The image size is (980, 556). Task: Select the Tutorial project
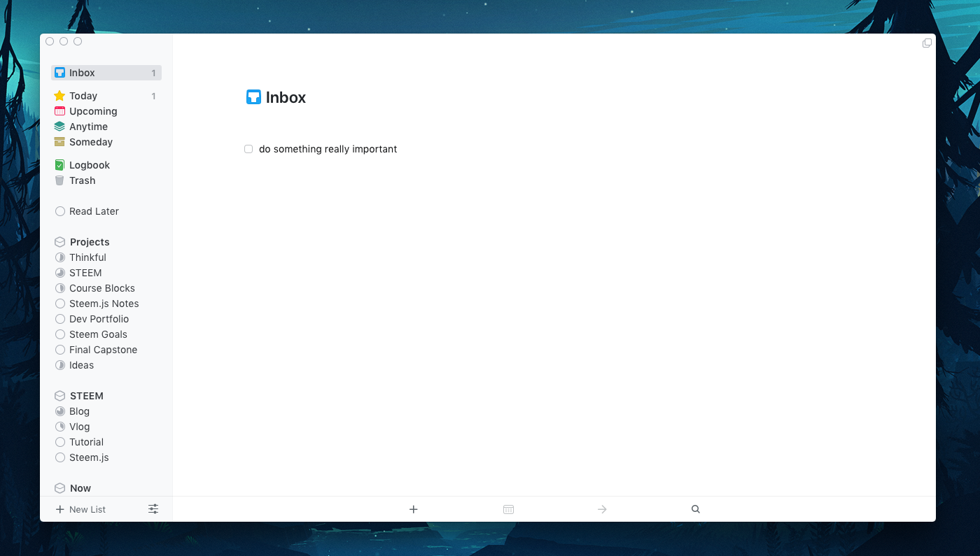(106, 442)
